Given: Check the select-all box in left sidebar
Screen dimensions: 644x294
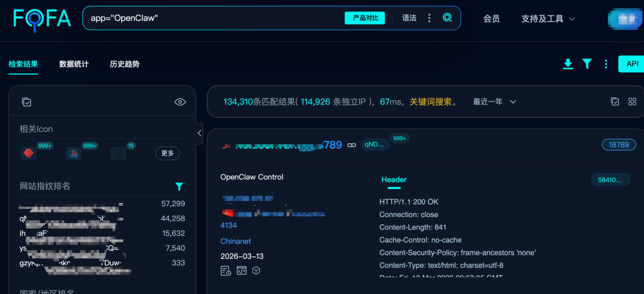Looking at the screenshot, I should click(x=26, y=102).
